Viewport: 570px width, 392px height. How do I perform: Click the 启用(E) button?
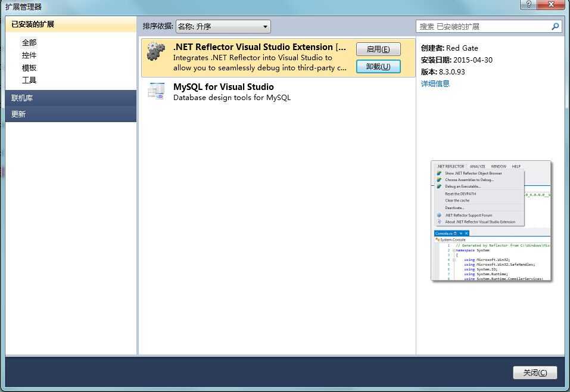(378, 49)
